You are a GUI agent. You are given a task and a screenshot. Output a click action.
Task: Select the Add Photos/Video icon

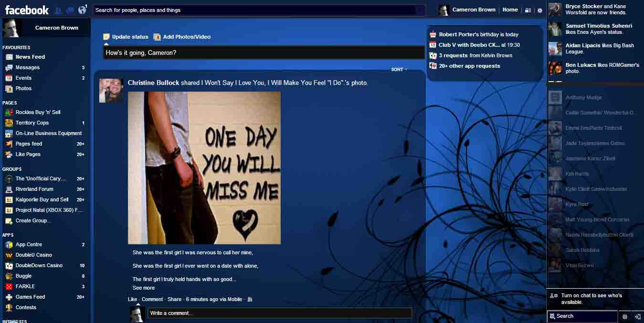coord(157,36)
